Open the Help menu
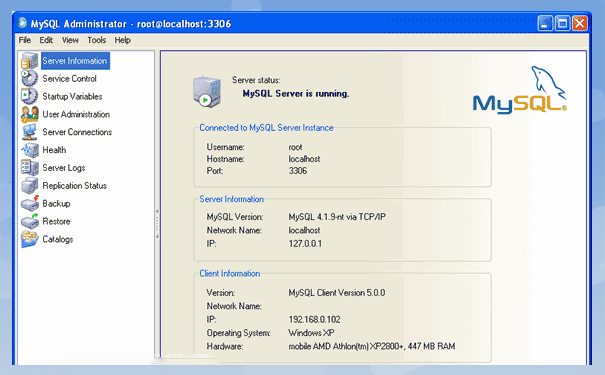 tap(122, 40)
